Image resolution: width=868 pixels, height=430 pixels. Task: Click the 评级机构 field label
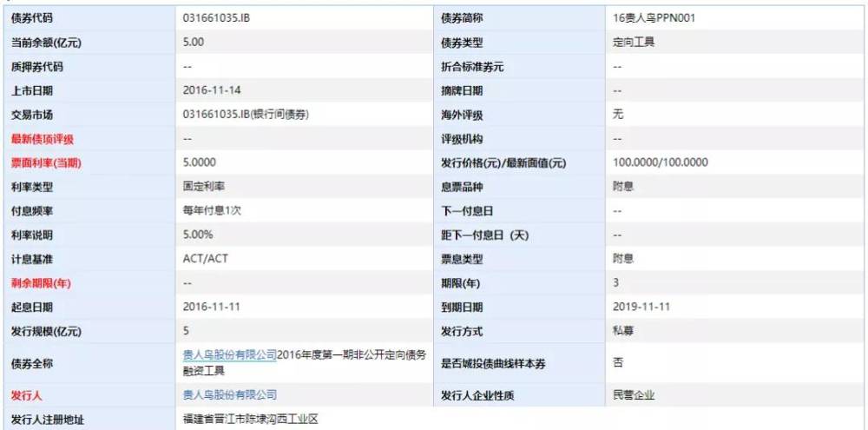(462, 139)
